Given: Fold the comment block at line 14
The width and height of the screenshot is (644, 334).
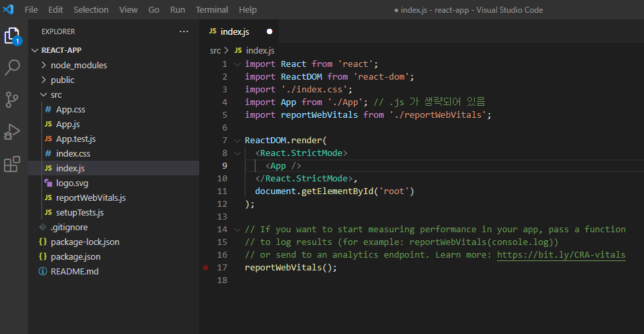Looking at the screenshot, I should (x=237, y=229).
